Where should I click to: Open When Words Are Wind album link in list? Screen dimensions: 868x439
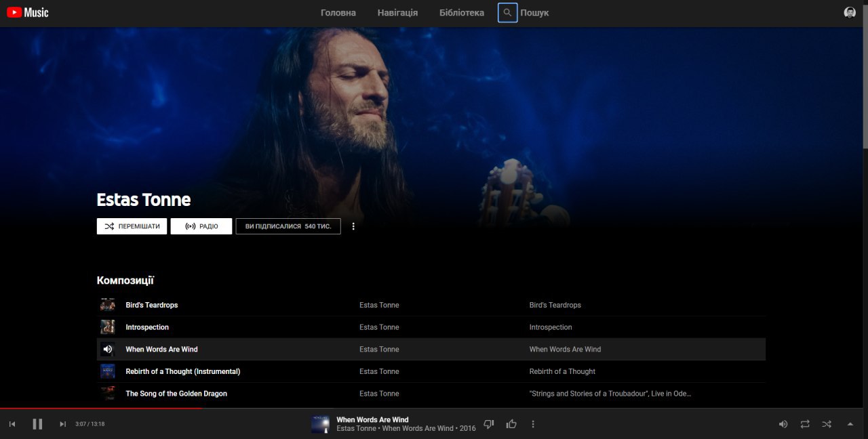565,350
